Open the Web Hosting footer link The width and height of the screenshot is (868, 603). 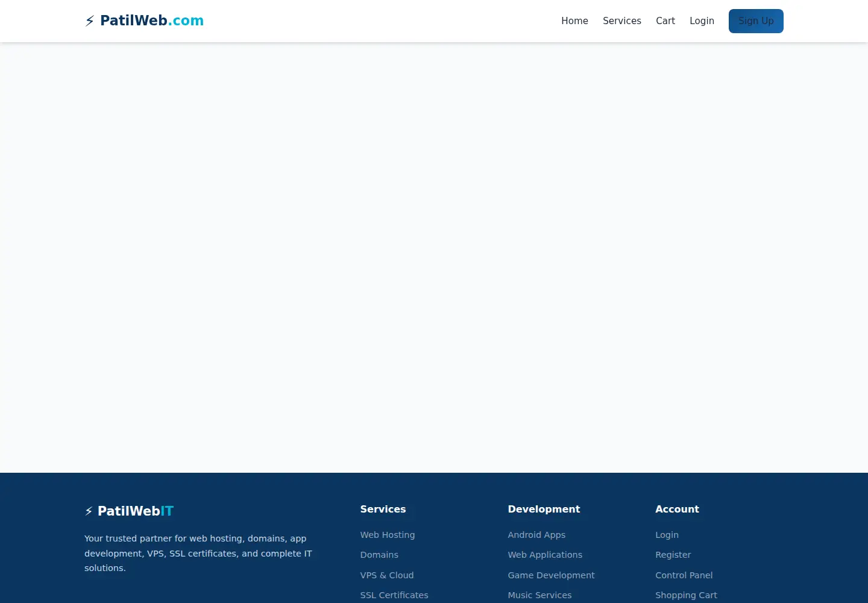(x=388, y=535)
